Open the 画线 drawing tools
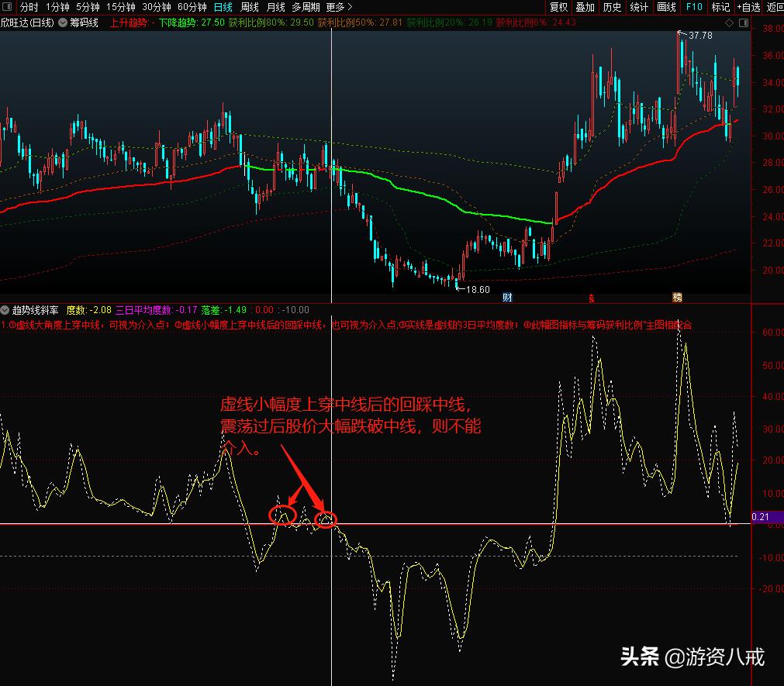The image size is (784, 686). (665, 7)
